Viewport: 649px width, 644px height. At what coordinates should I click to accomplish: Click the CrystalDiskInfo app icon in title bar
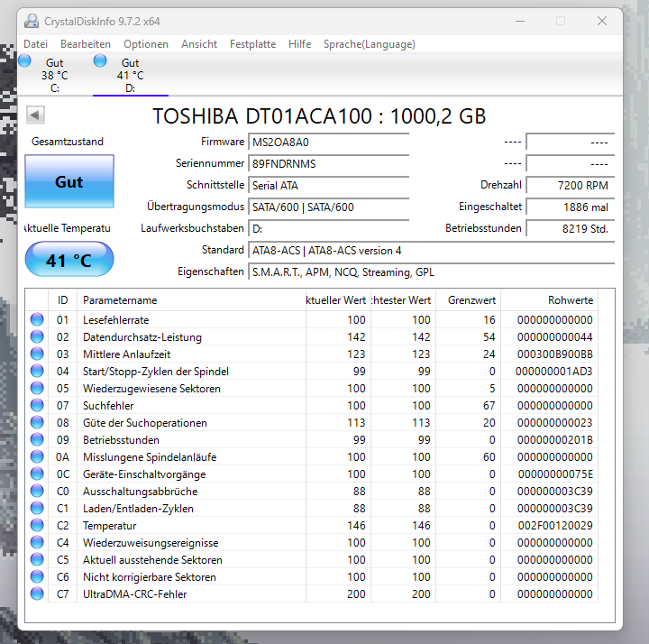point(32,21)
